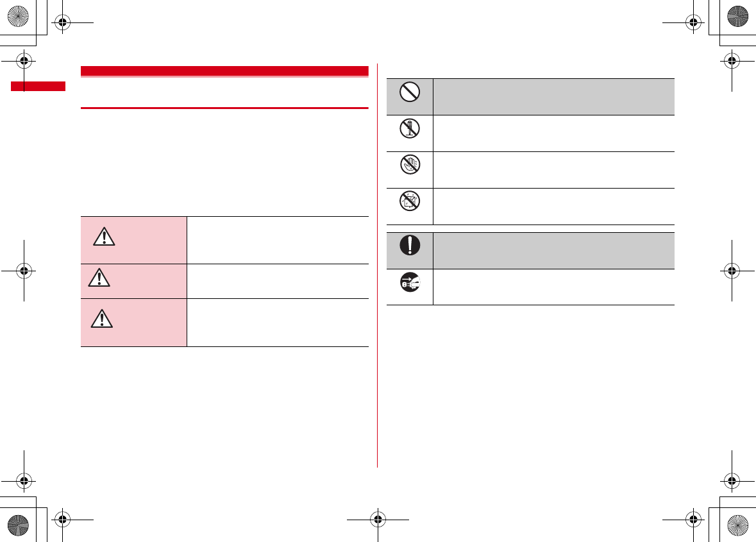Click the gray cell beside the prohibition icon
The width and height of the screenshot is (756, 542).
point(553,96)
